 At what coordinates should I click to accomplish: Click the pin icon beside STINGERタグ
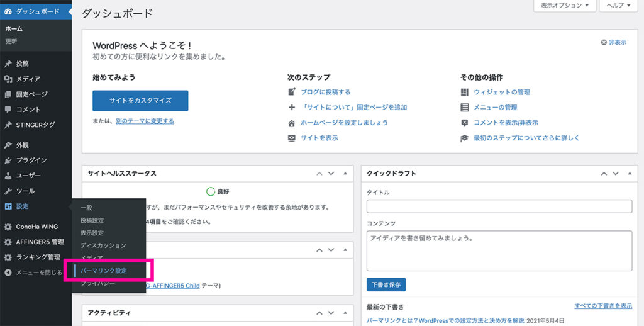[x=8, y=125]
